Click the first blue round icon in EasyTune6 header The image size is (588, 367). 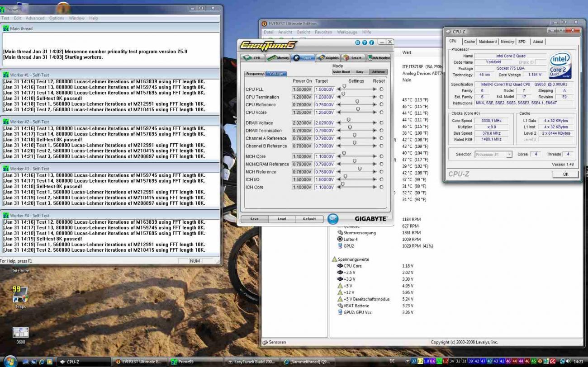(358, 42)
